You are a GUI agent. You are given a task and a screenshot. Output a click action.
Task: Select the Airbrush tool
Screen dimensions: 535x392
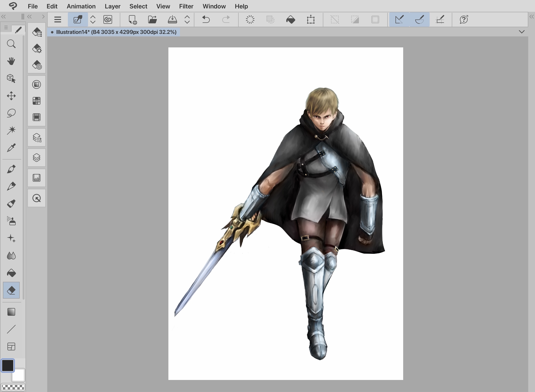[x=11, y=221]
